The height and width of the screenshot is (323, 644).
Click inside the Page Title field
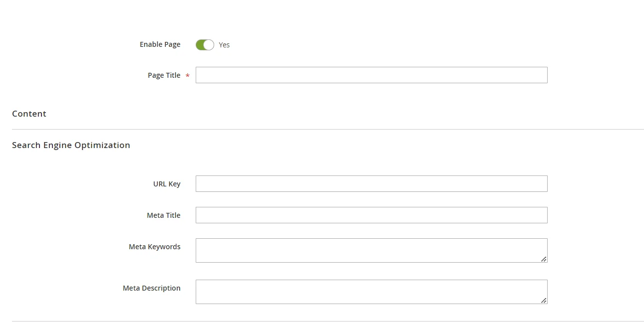point(371,75)
